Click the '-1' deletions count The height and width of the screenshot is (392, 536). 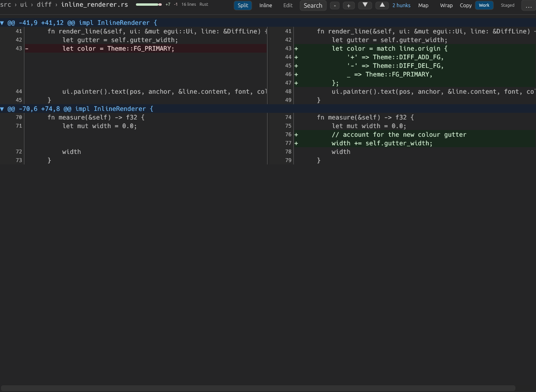(176, 4)
